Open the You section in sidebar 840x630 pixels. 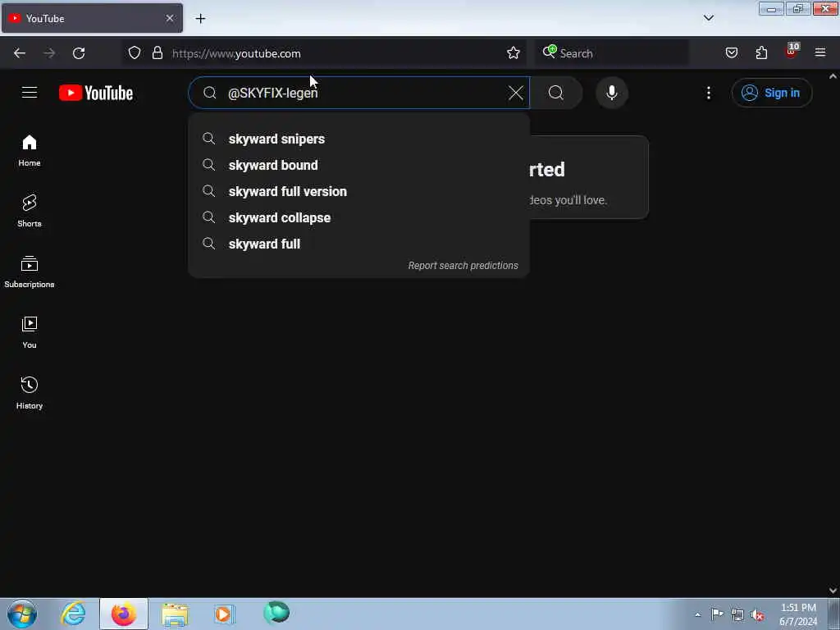point(30,332)
